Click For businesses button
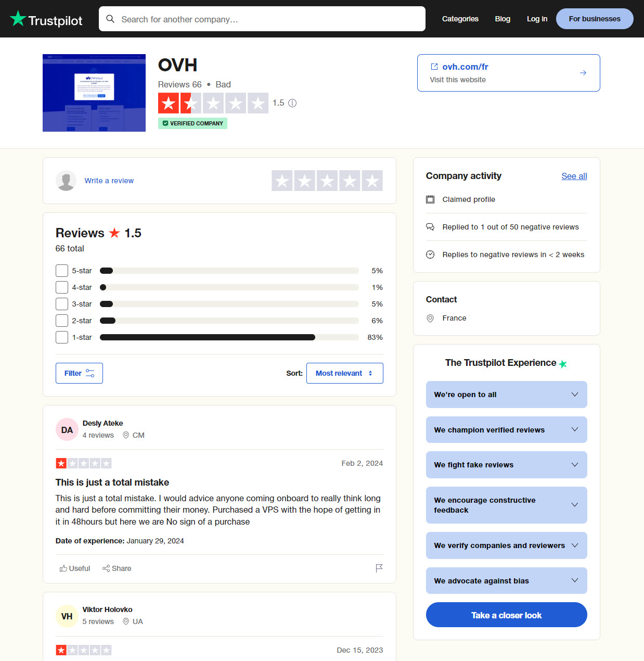Viewport: 644px width, 661px height. coord(595,19)
